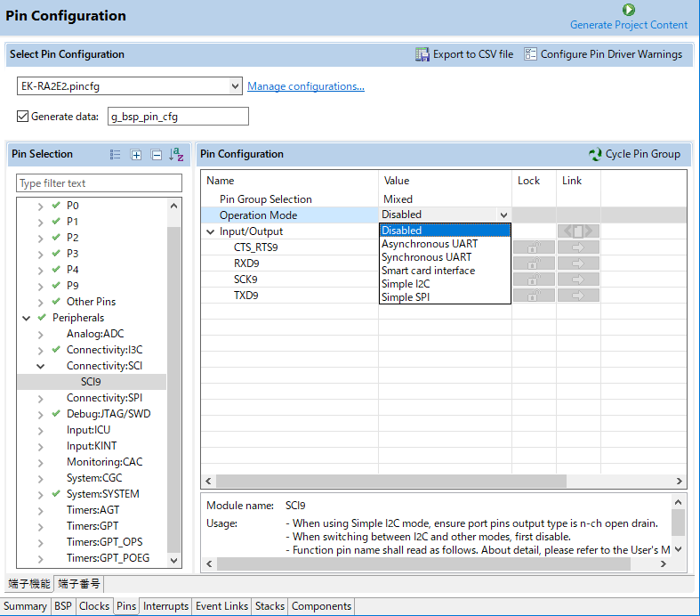The width and height of the screenshot is (700, 616).
Task: Select Simple I2C operation mode
Action: 406,284
